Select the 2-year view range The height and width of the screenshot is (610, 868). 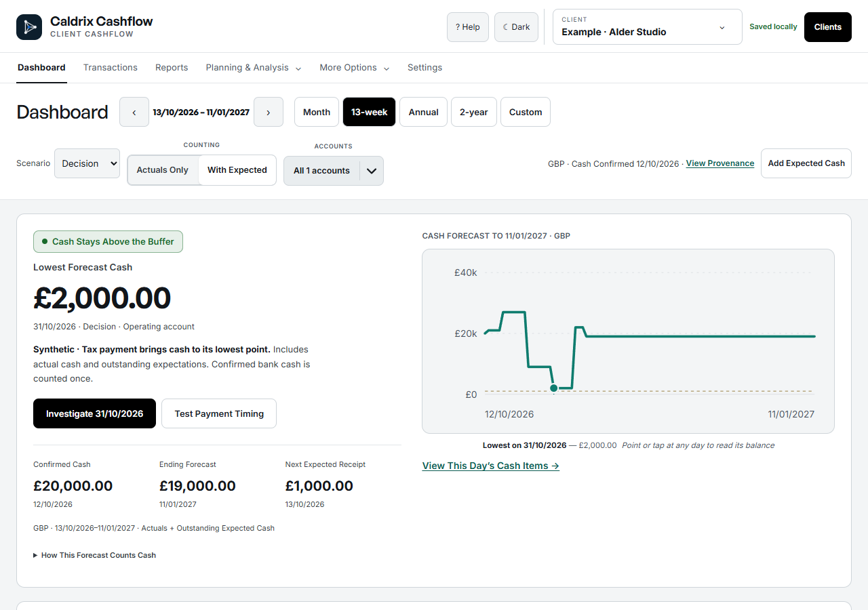(x=474, y=112)
